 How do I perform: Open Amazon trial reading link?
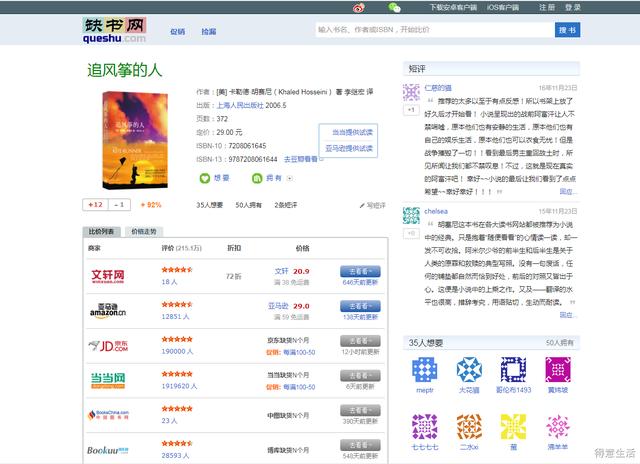pyautogui.click(x=349, y=148)
